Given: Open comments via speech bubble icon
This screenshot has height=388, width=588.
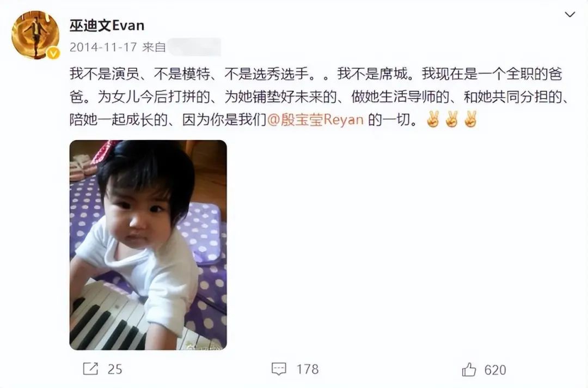Looking at the screenshot, I should coord(279,369).
